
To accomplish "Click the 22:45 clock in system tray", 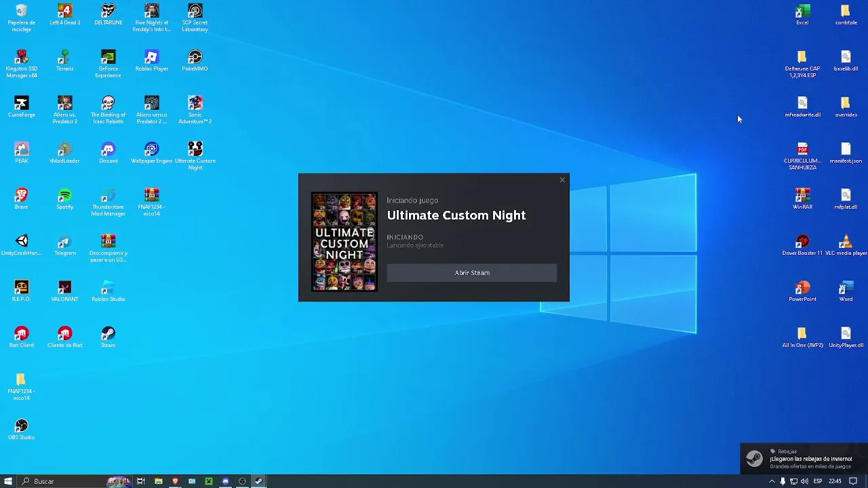I will point(835,481).
